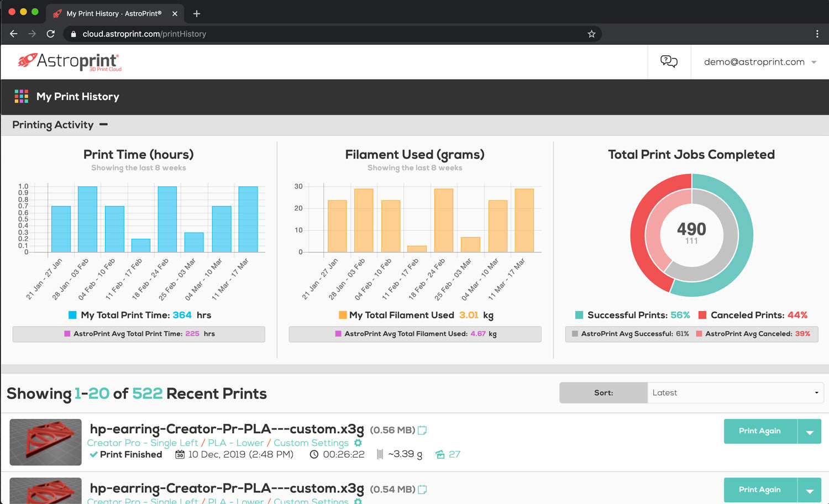
Task: Click red Canceled Prints legend swatch
Action: click(x=702, y=315)
